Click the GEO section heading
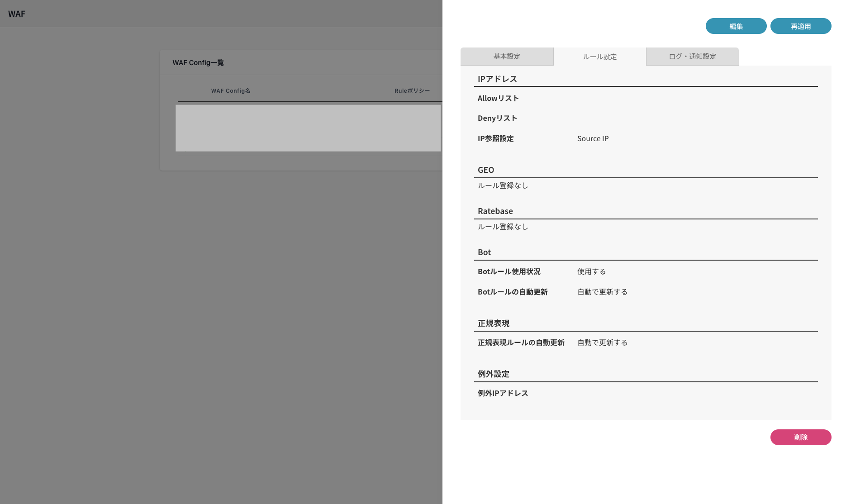The width and height of the screenshot is (846, 504). 485,170
